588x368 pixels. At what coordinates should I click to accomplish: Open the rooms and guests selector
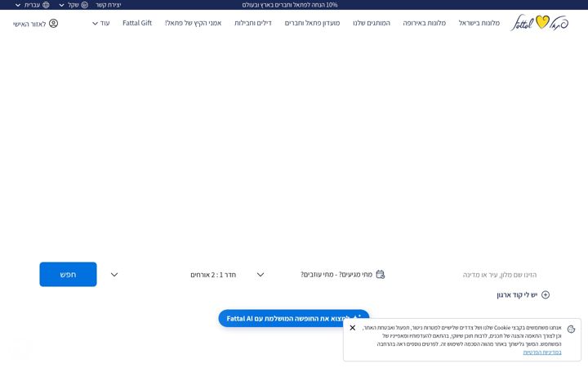(x=213, y=275)
